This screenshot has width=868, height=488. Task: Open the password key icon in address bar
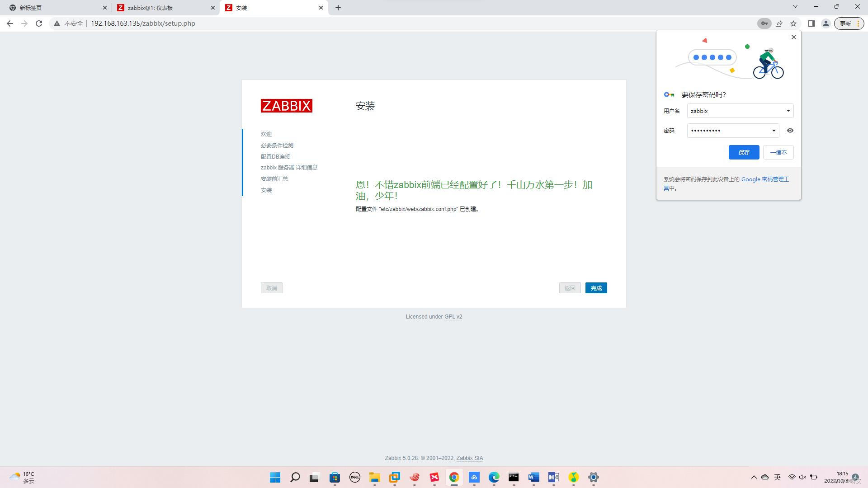[764, 23]
